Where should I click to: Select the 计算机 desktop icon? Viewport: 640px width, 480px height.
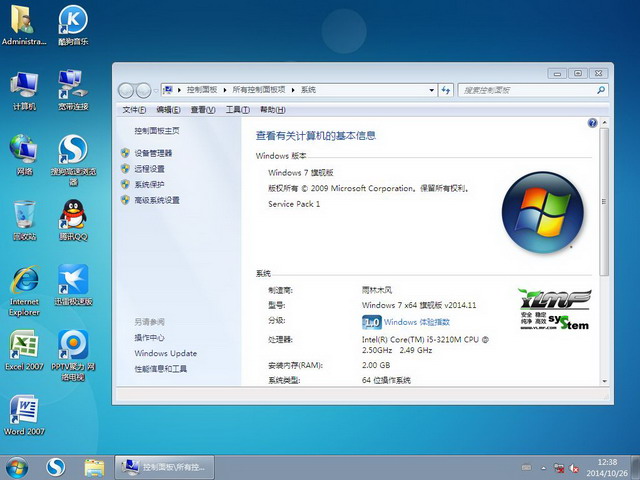[x=24, y=91]
